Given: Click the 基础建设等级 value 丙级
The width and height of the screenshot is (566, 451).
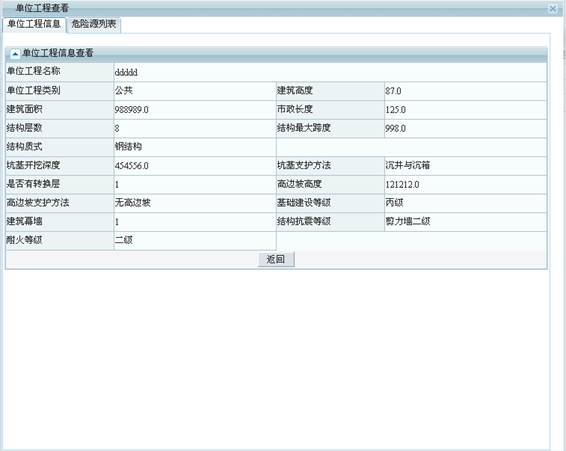Looking at the screenshot, I should (x=394, y=203).
